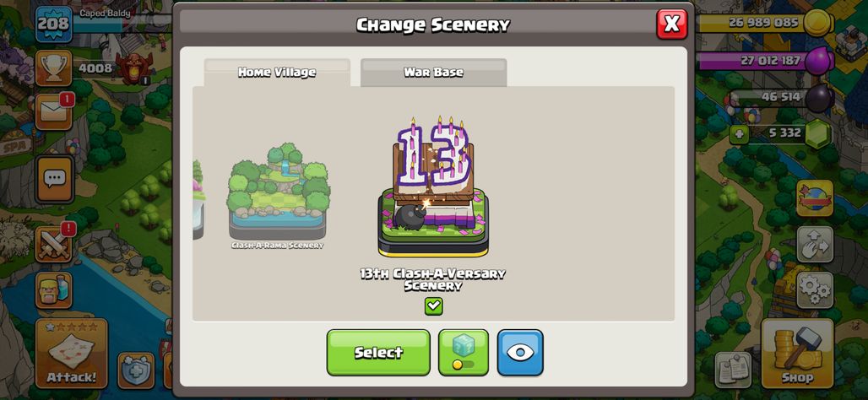Open the trophy league icon
Screen dimensions: 868x400
point(54,68)
